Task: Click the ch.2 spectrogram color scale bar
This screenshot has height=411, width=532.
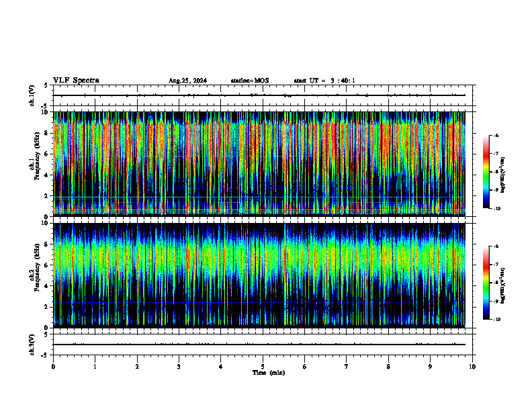Action: [x=486, y=283]
